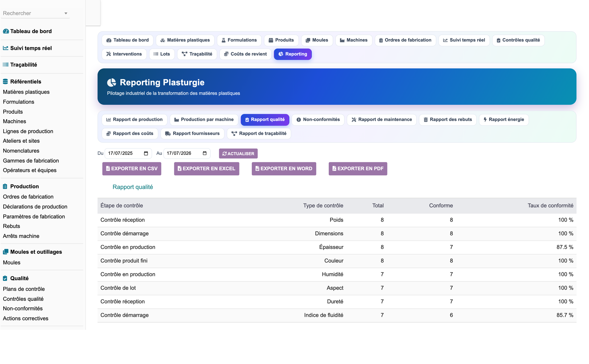Go to Déclarations de production in sidebar
The image size is (589, 364).
point(35,206)
